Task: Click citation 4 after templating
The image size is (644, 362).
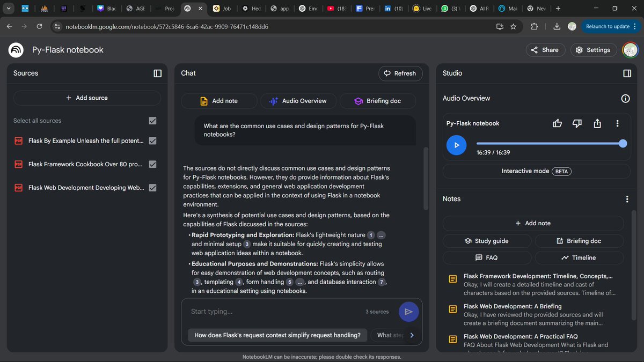Action: click(x=239, y=282)
